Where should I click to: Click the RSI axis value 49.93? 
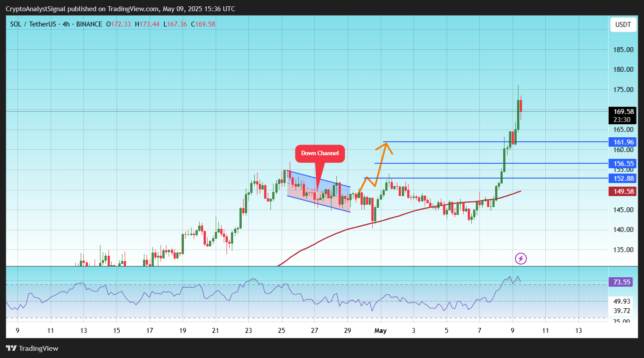[x=623, y=301]
